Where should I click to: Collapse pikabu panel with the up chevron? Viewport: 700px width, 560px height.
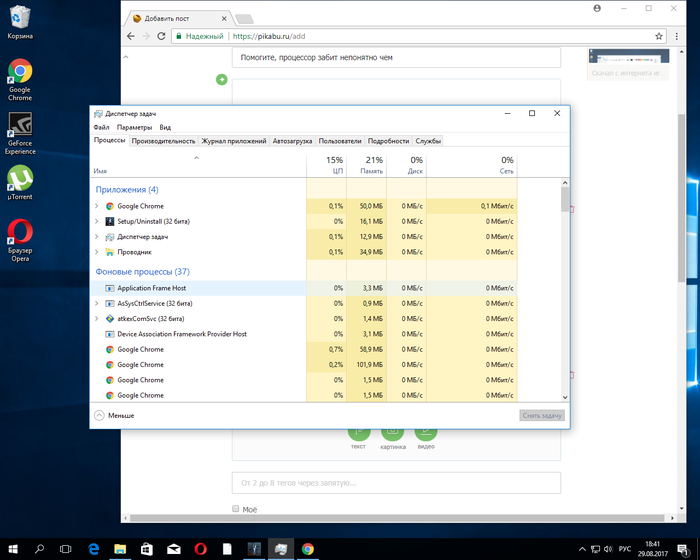(x=126, y=57)
